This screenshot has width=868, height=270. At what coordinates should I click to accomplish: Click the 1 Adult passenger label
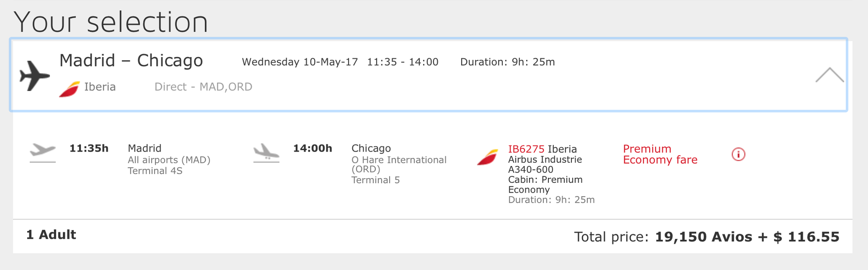click(51, 235)
